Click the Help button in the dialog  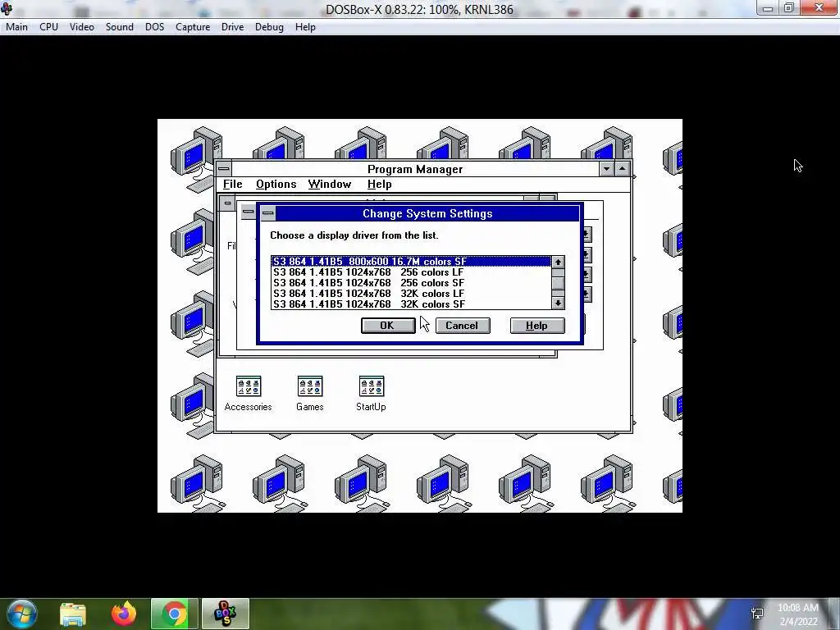pos(536,326)
